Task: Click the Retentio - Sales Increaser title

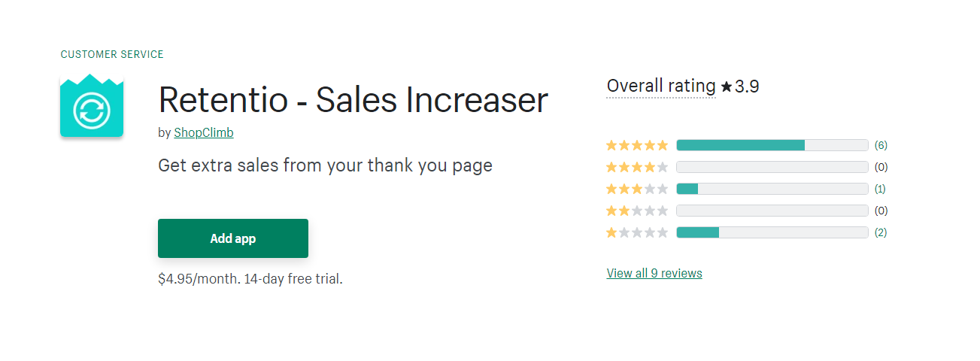Action: click(353, 100)
